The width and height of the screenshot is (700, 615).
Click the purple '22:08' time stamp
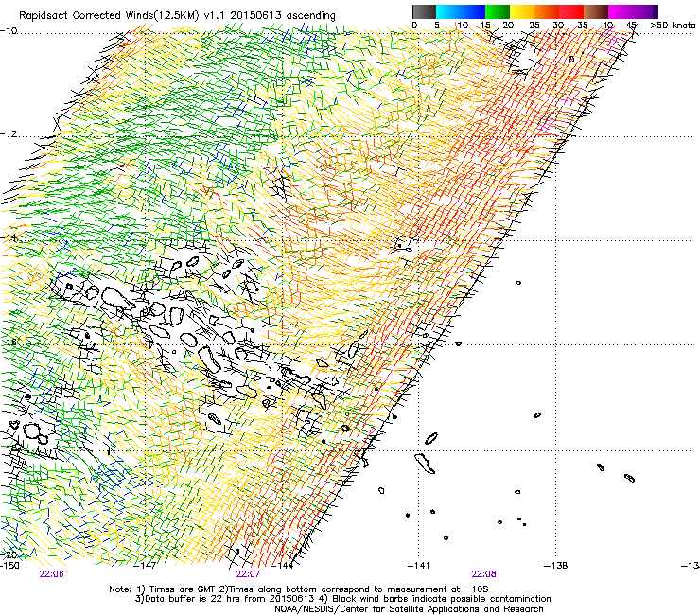(x=484, y=574)
